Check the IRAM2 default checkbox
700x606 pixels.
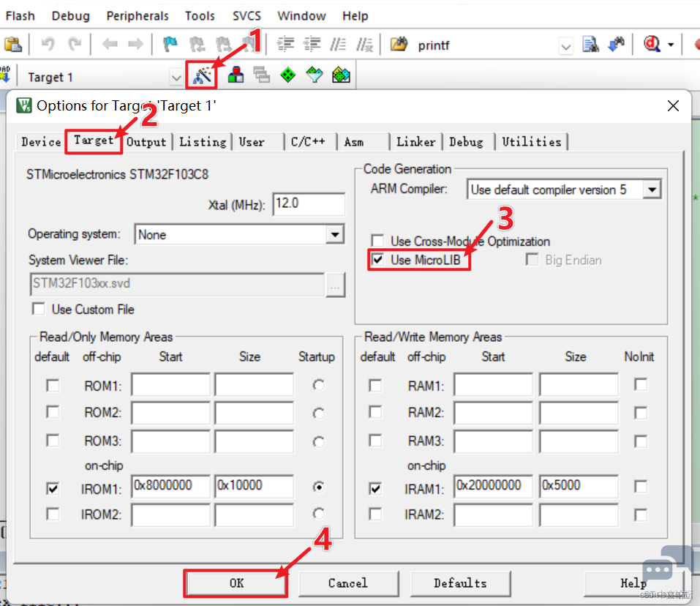375,515
